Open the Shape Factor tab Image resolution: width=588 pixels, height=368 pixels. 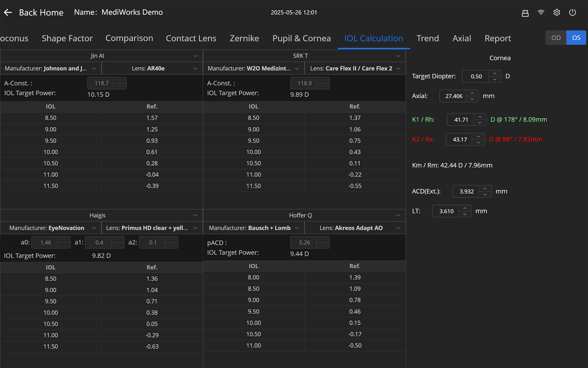67,38
